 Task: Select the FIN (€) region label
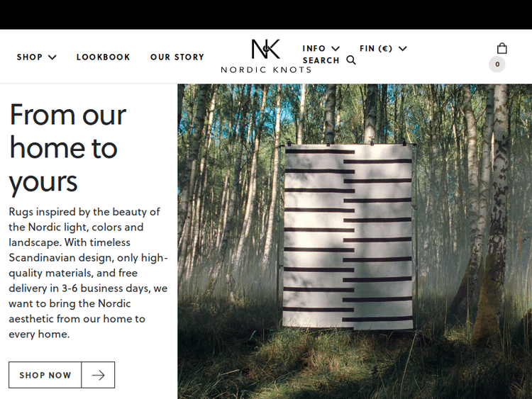click(376, 48)
